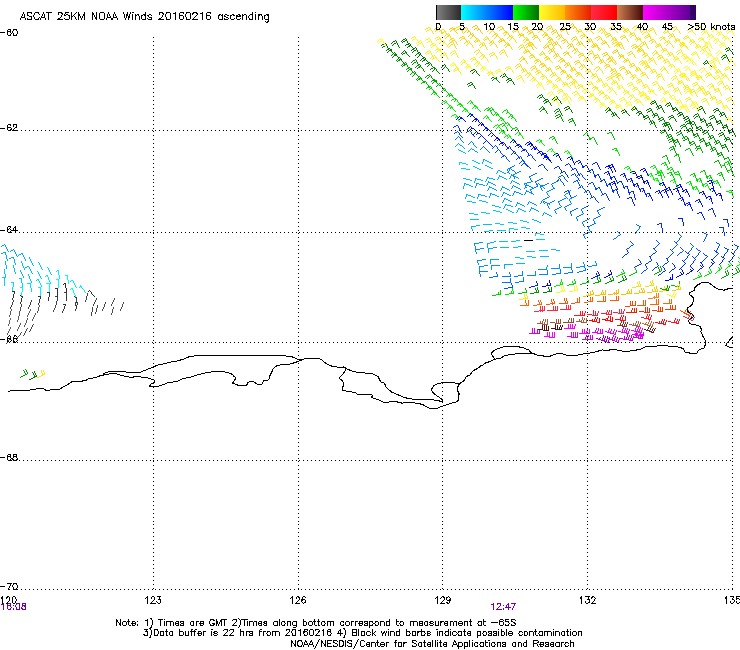
Task: Click the cyan-to-blue 5-15 knots legend swatch
Action: click(x=487, y=12)
